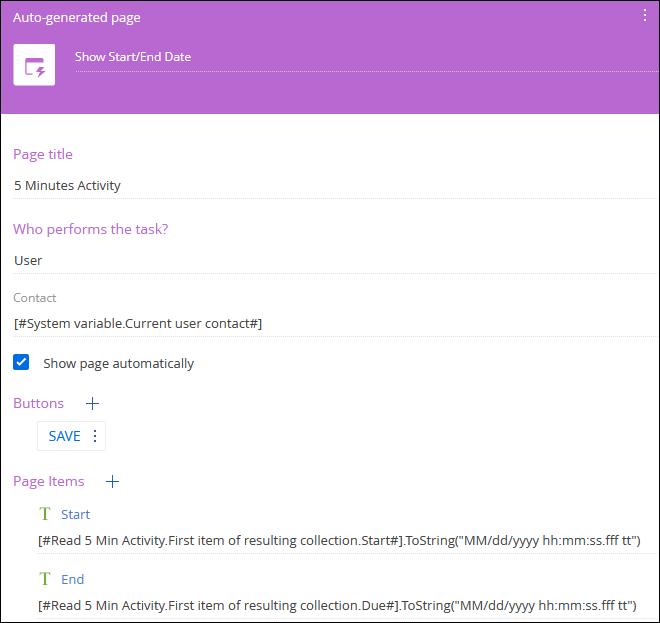Click the Auto-generated page header title
Image resolution: width=660 pixels, height=623 pixels.
coord(77,18)
